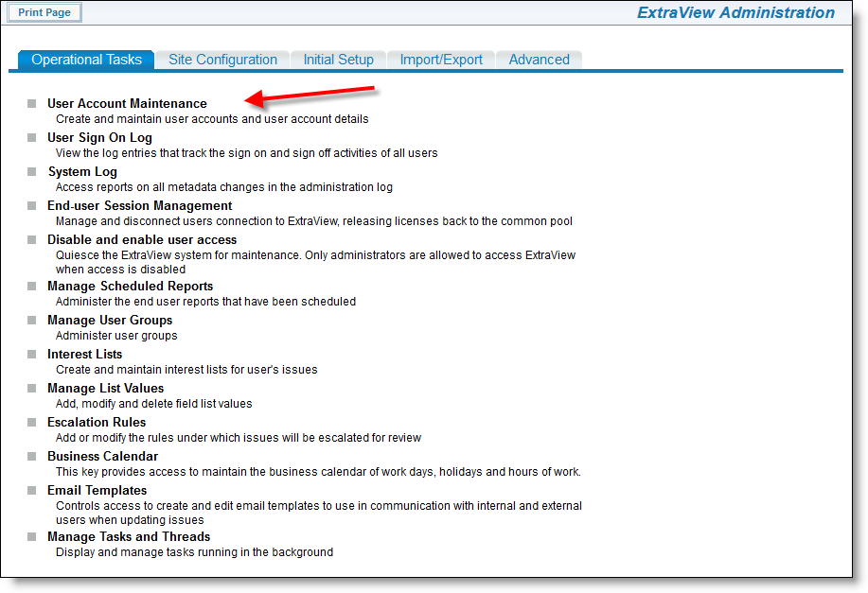Open the Site Configuration tab

pos(222,60)
